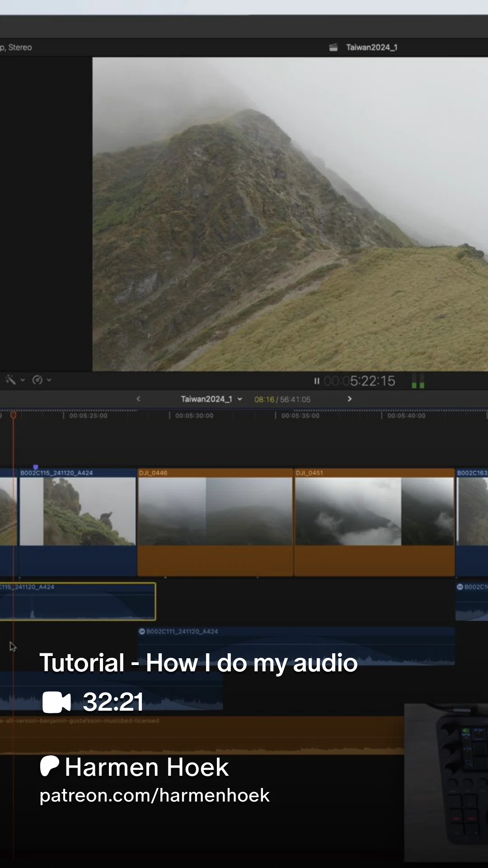This screenshot has height=868, width=488.
Task: Show the audio meters via level bars
Action: coord(418,381)
